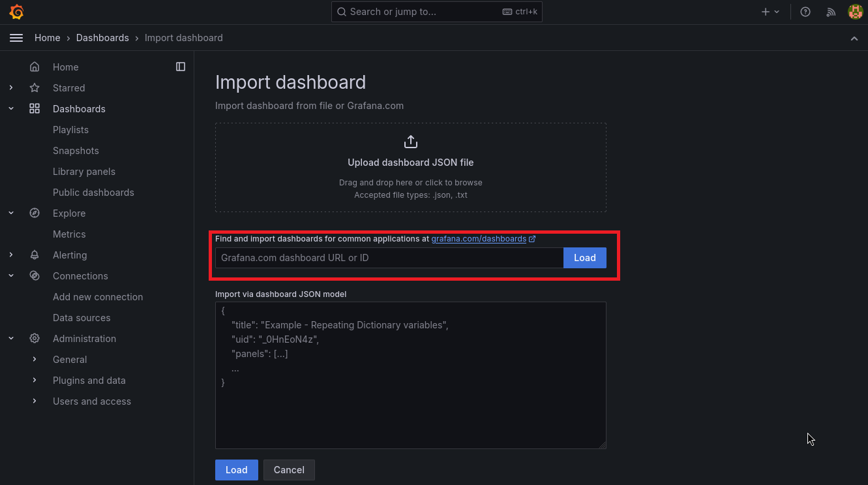Screen dimensions: 868x485
Task: Click the upload arrow icon
Action: coord(411,142)
